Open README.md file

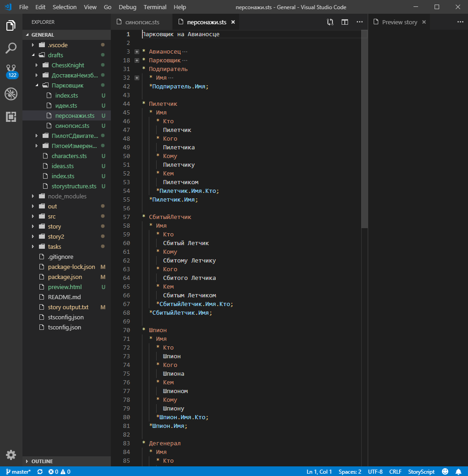pos(66,297)
